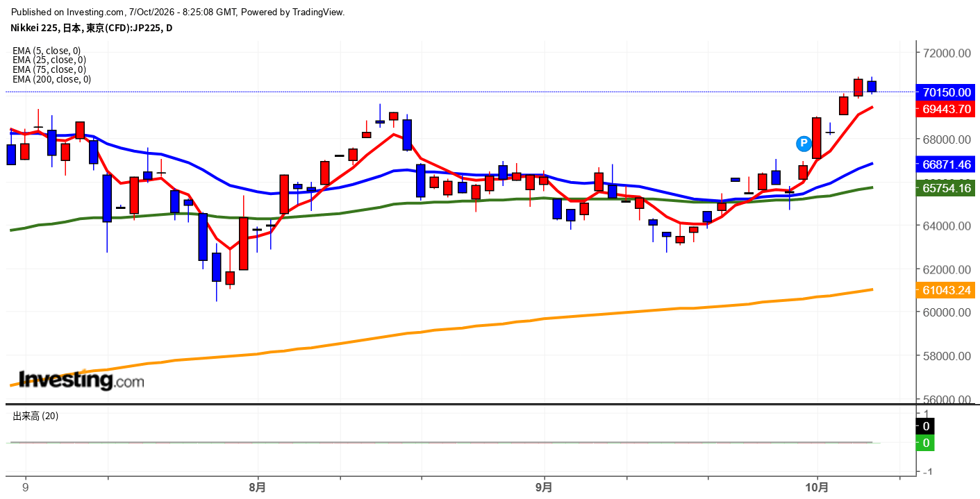Viewport: 980px width, 499px height.
Task: Click the 64000.00 price axis label
Action: [946, 226]
